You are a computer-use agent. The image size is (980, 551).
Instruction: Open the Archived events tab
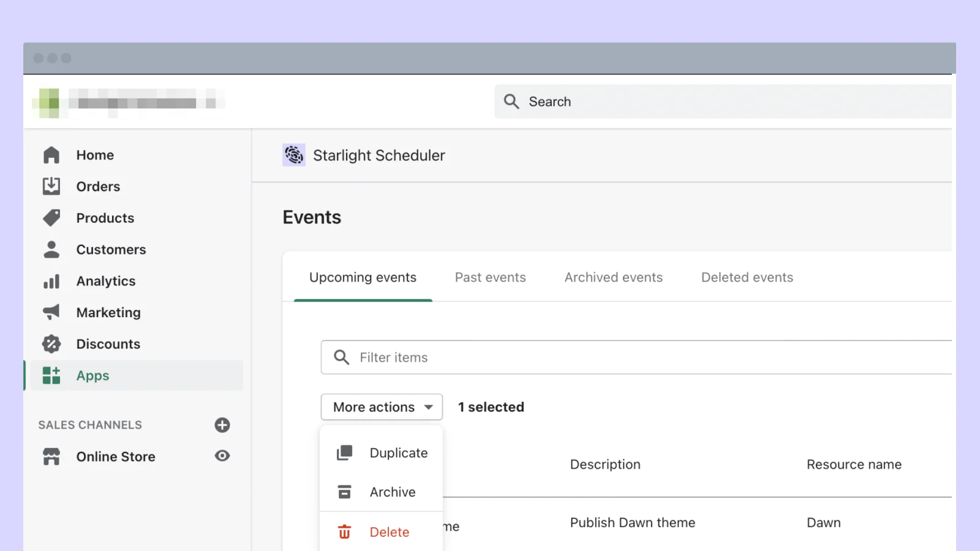point(613,278)
